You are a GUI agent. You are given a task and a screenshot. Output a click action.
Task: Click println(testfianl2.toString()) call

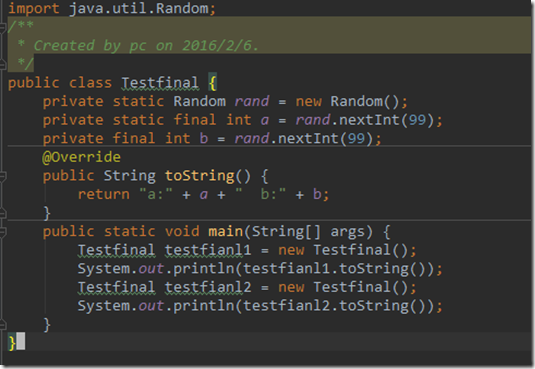[304, 306]
